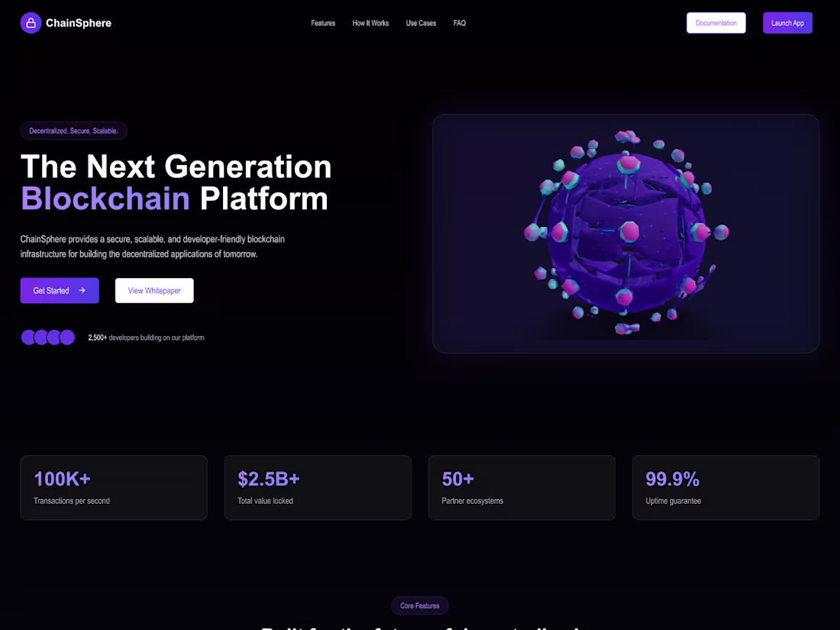This screenshot has width=840, height=630.
Task: Click the Decentralized Secure Scalable badge
Action: (x=73, y=131)
